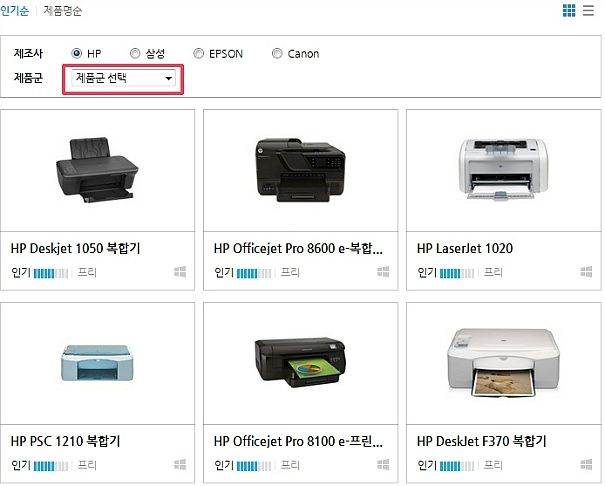Image resolution: width=605 pixels, height=486 pixels.
Task: Click Windows icon on Officejet Pro 8100 card
Action: [383, 464]
